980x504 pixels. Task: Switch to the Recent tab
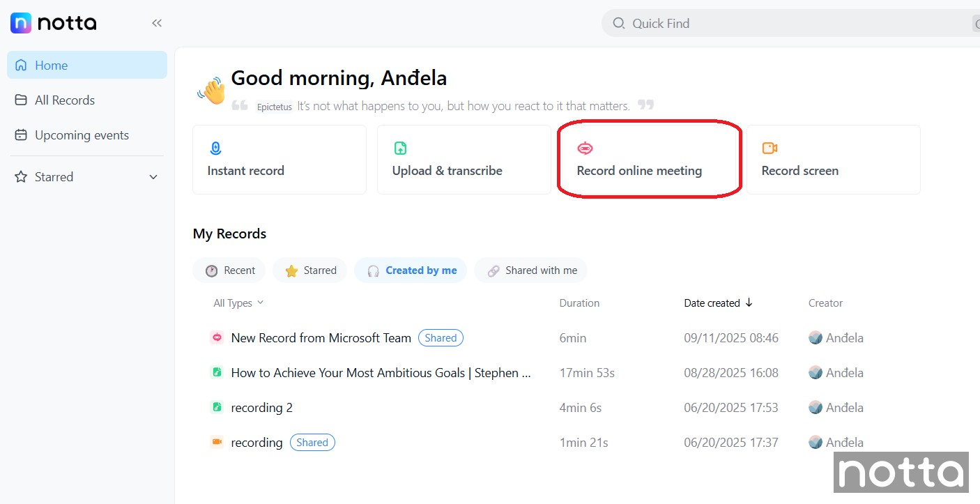coord(229,270)
